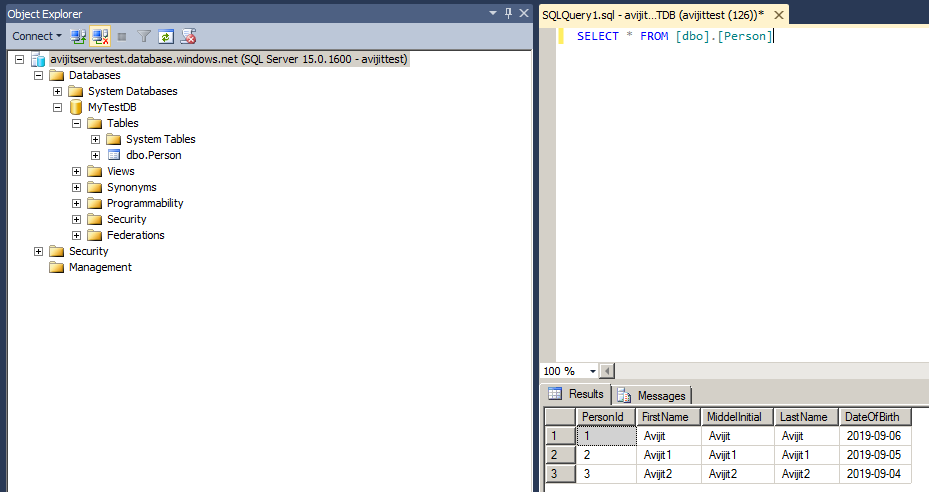Click the LastName column header
The height and width of the screenshot is (492, 929).
coord(804,417)
